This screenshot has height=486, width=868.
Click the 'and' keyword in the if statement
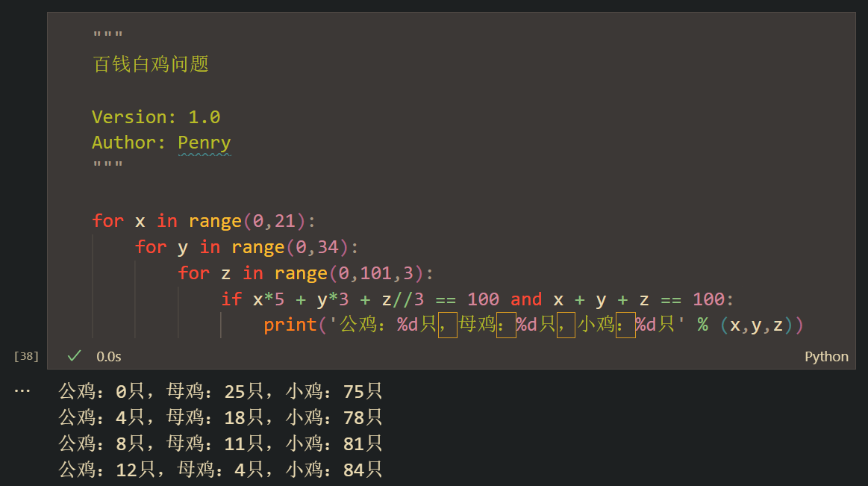tap(526, 299)
